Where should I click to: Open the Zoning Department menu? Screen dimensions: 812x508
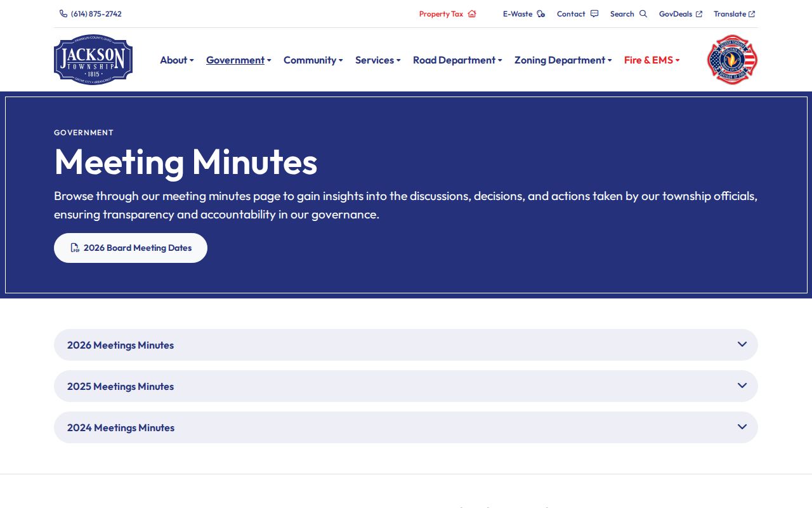pos(563,60)
